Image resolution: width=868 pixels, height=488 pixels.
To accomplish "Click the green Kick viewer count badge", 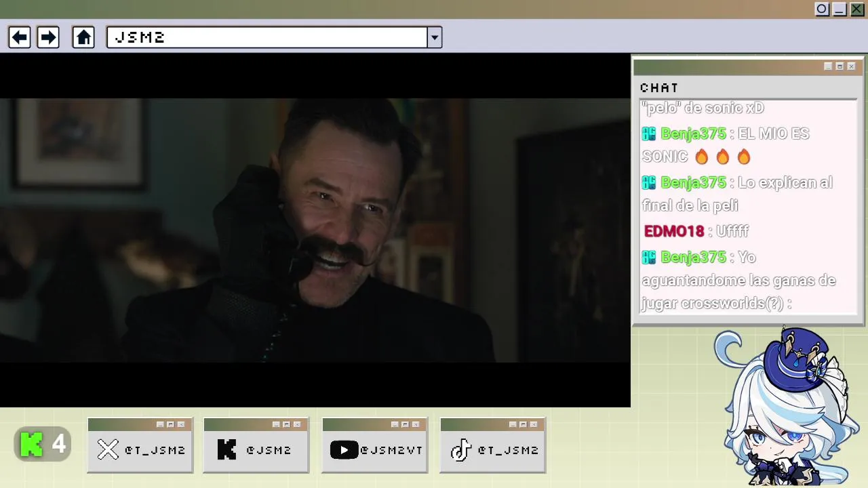I will click(43, 445).
